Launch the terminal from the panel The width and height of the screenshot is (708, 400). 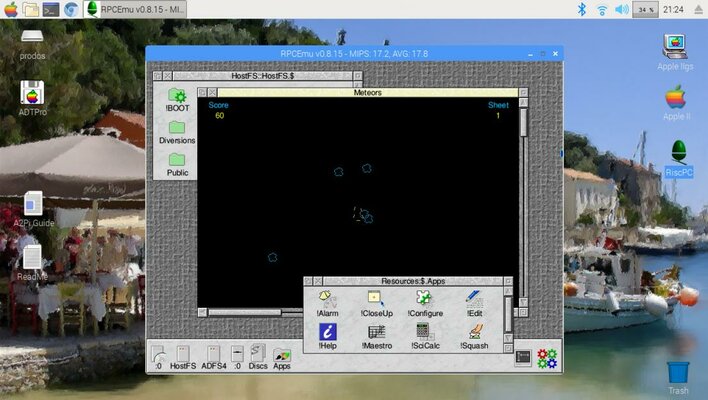pos(51,9)
